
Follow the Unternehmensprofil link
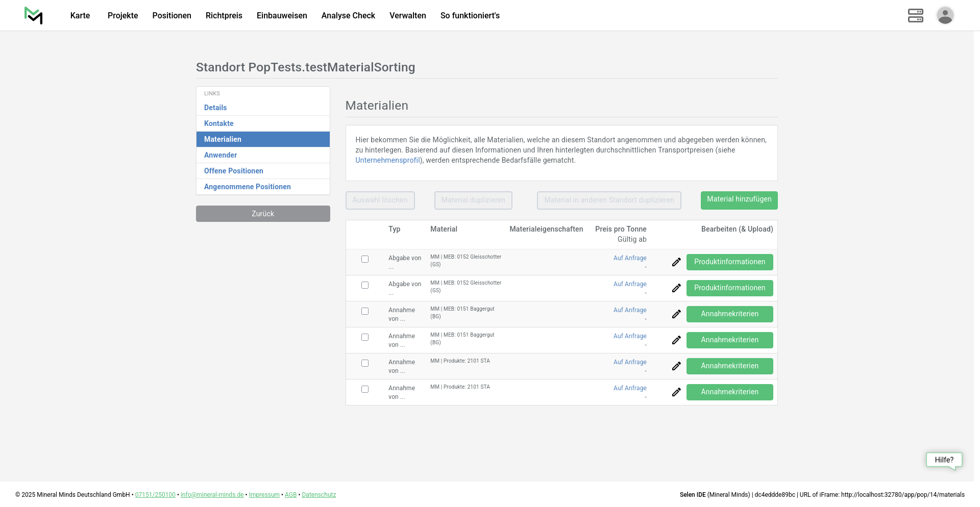(388, 160)
